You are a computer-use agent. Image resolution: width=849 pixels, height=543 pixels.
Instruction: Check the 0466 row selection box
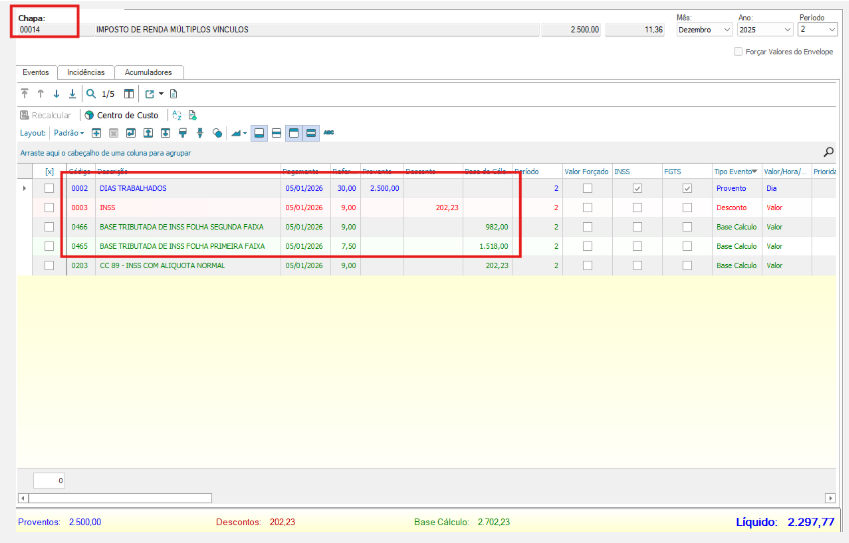click(49, 227)
